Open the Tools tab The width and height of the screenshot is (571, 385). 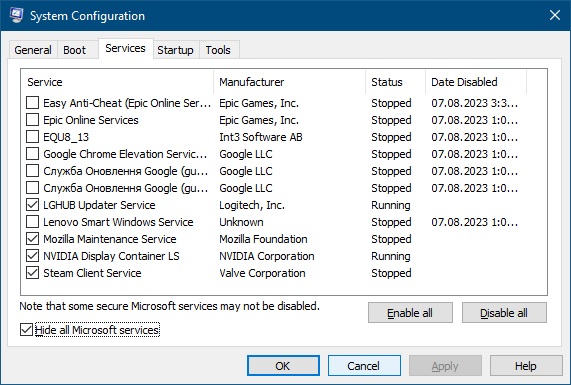coord(218,50)
